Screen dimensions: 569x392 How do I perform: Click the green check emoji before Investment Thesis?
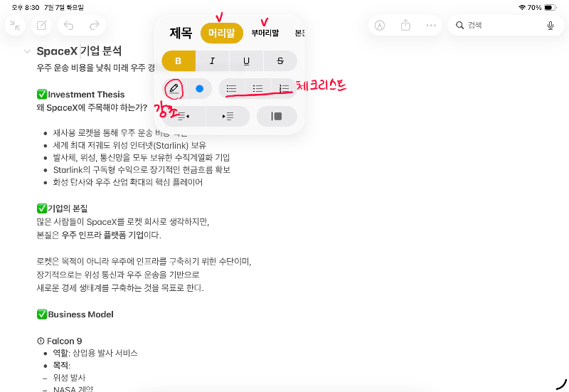pyautogui.click(x=42, y=95)
